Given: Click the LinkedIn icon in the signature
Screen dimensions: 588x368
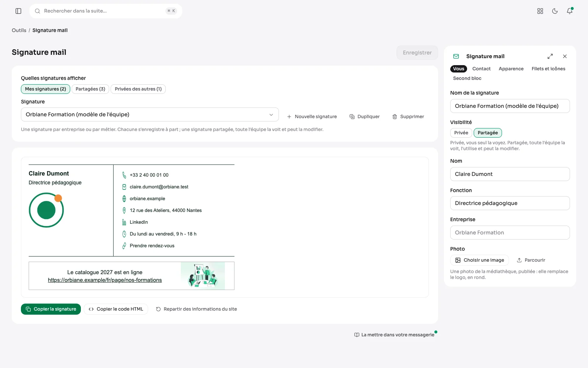Looking at the screenshot, I should point(124,222).
